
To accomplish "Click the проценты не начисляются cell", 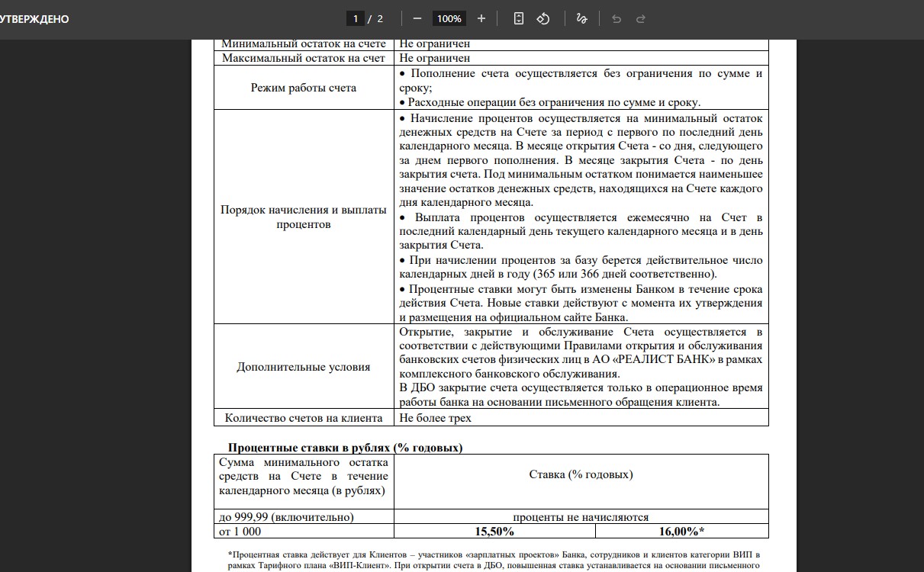I will pyautogui.click(x=581, y=517).
